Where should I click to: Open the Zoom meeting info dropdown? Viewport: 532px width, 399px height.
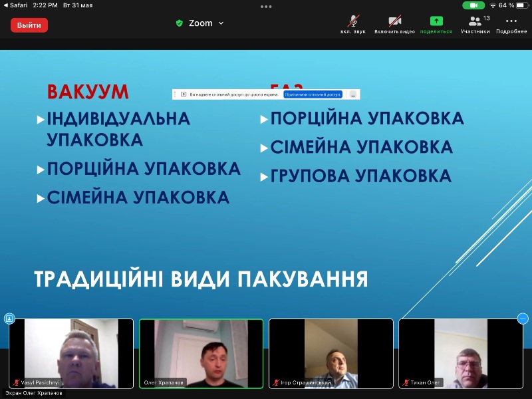click(206, 23)
